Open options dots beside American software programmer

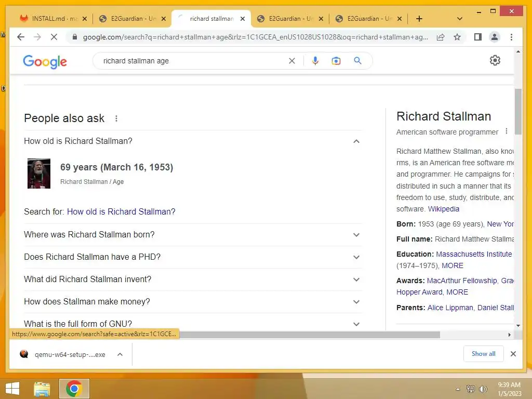[x=507, y=131]
